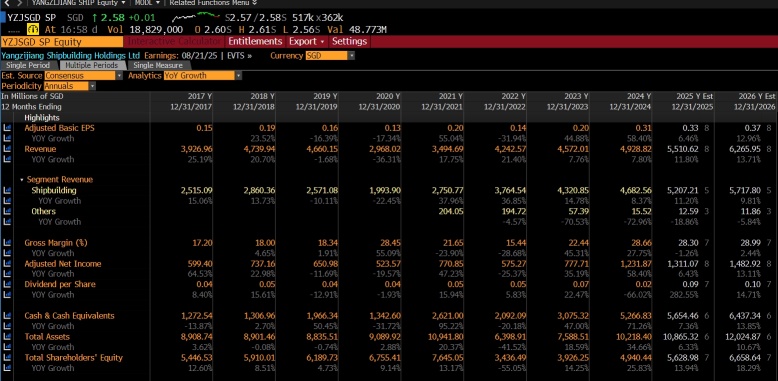Click the Shipbuilding row label
Viewport: 778px width, 381px height.
pyautogui.click(x=54, y=190)
